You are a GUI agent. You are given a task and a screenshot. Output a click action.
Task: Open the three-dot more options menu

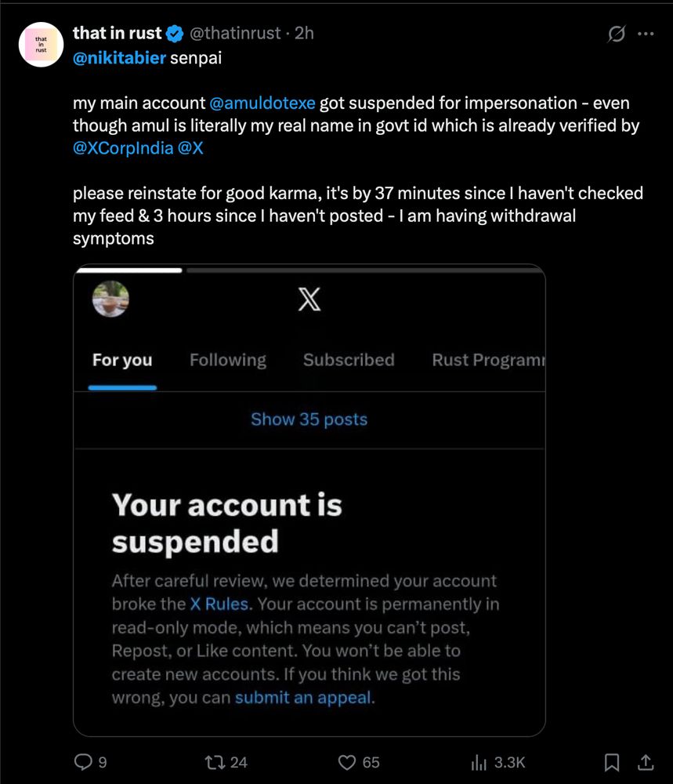click(x=646, y=34)
